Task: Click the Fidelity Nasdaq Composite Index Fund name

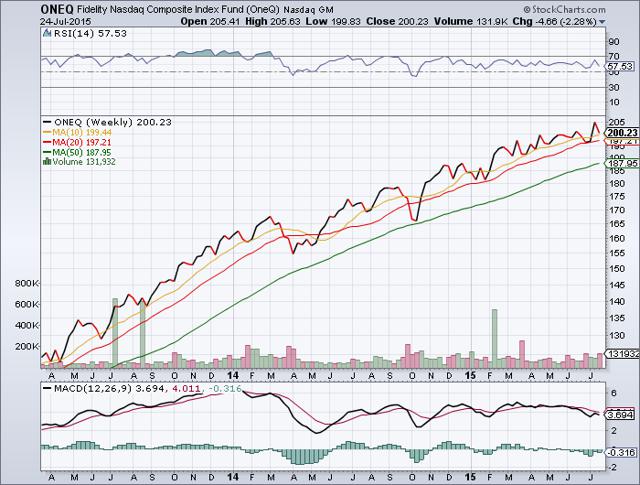Action: pyautogui.click(x=178, y=10)
